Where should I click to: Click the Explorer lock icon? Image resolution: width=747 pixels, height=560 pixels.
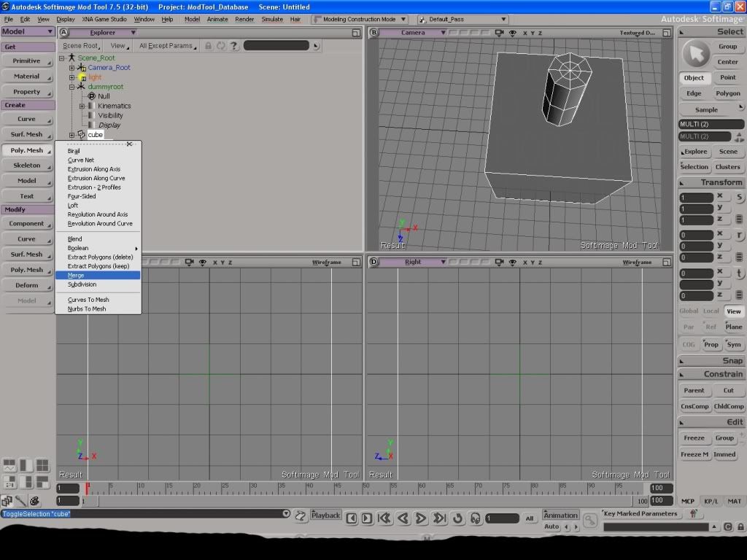pyautogui.click(x=208, y=46)
